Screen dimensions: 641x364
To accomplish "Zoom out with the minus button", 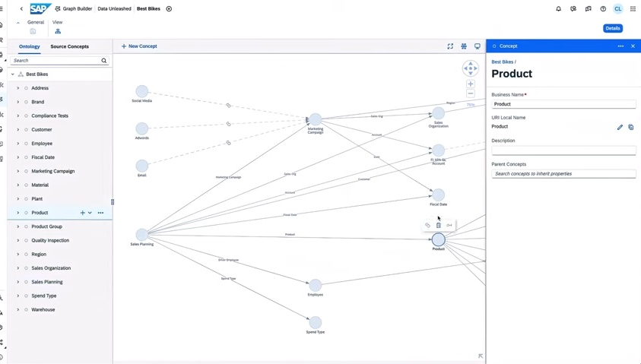I will coord(471,93).
